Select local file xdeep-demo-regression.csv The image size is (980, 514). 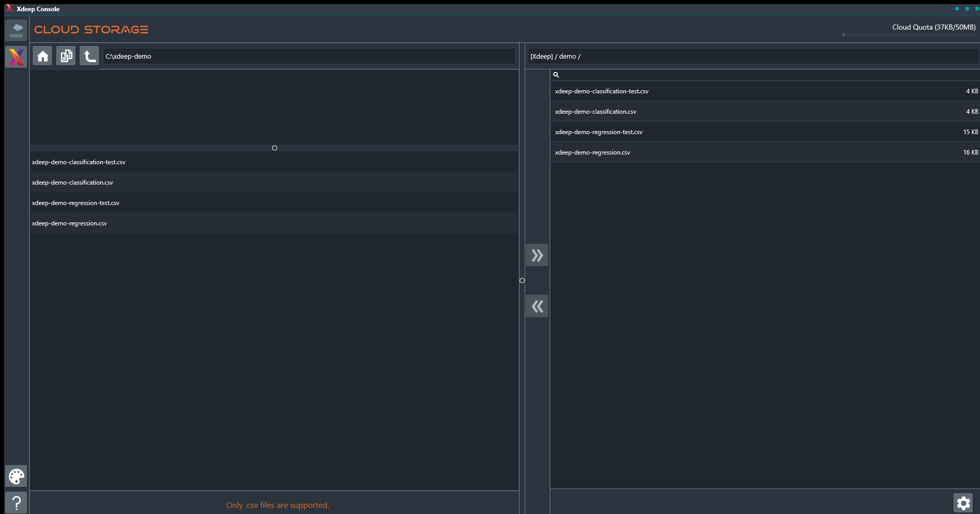point(275,223)
